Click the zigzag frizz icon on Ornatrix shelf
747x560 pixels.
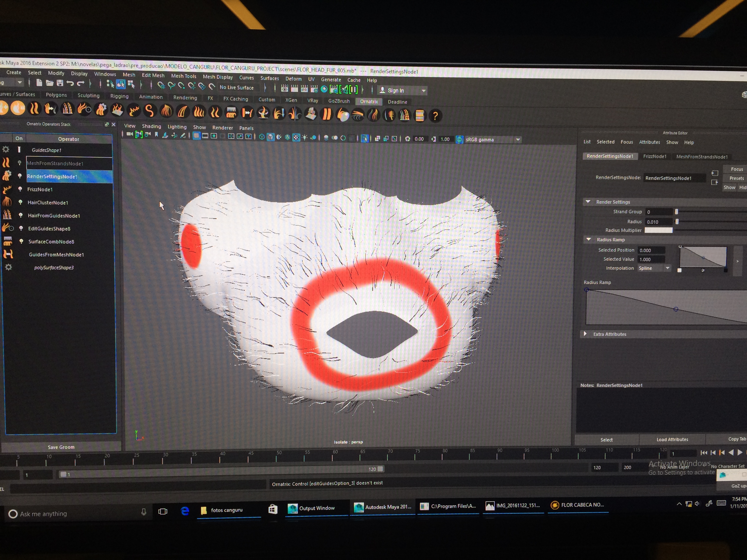click(x=134, y=110)
